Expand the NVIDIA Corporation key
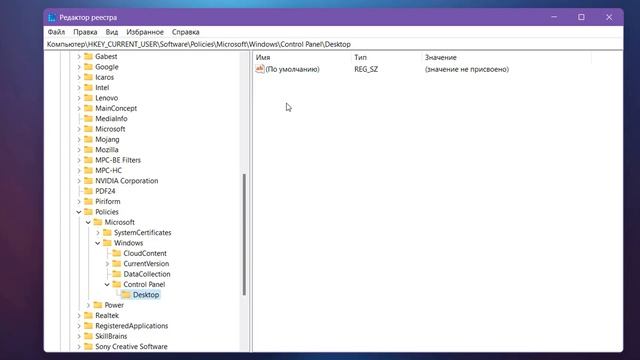 tap(79, 181)
